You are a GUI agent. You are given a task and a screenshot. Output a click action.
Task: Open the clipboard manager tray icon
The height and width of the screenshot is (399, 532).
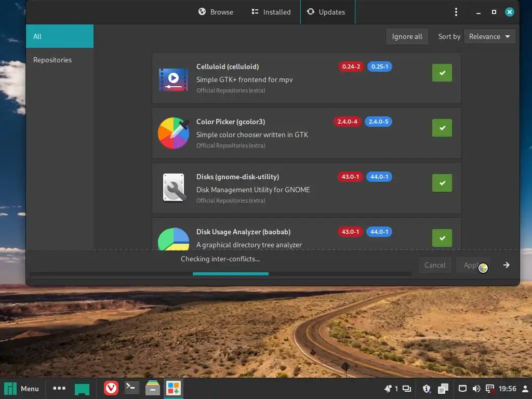pos(443,389)
